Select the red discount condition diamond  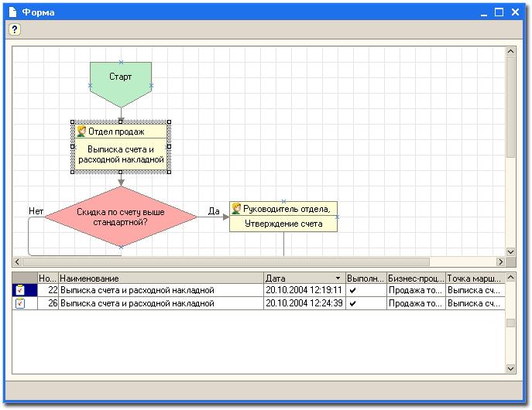[x=121, y=217]
